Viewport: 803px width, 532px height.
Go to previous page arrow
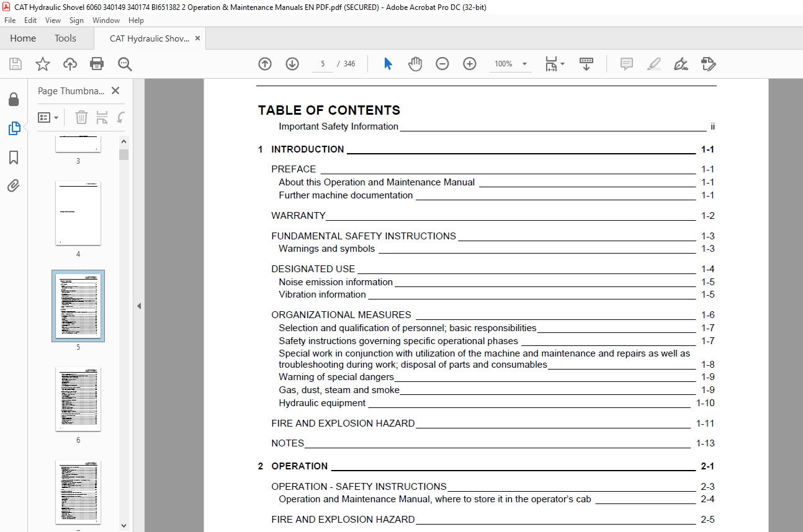pos(265,64)
